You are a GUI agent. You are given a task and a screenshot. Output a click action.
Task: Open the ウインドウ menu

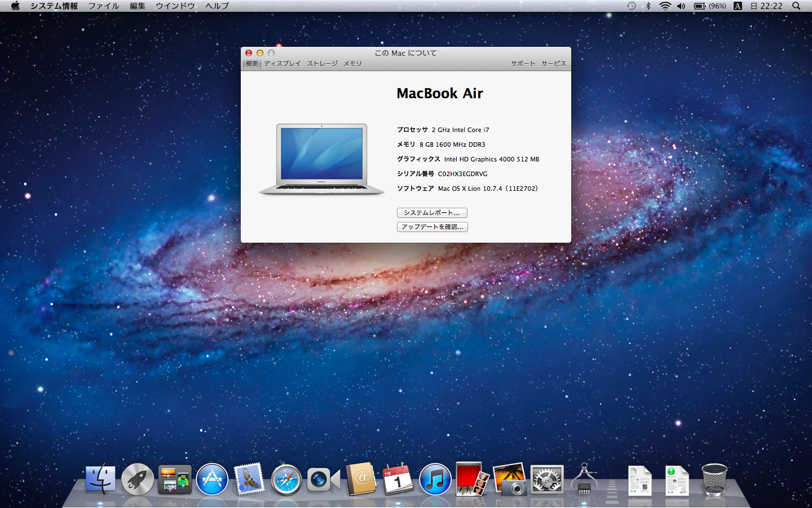point(175,6)
